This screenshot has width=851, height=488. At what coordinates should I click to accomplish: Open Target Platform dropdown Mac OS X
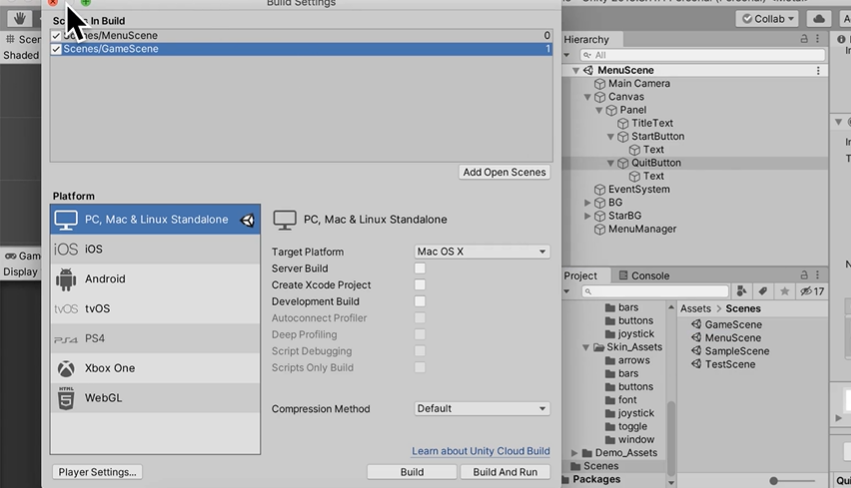481,252
